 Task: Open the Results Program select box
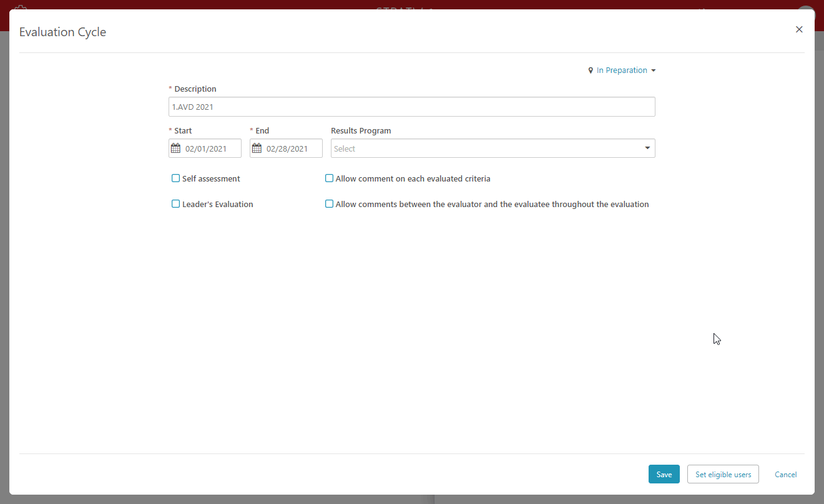click(x=487, y=148)
